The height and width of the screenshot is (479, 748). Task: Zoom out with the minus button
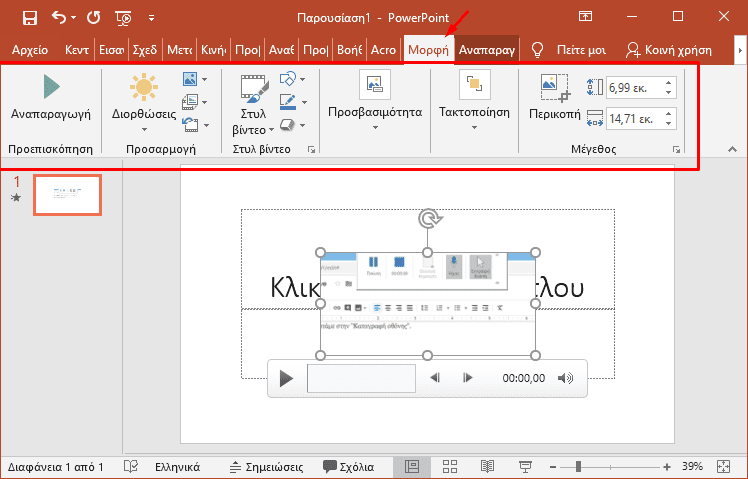(x=553, y=467)
